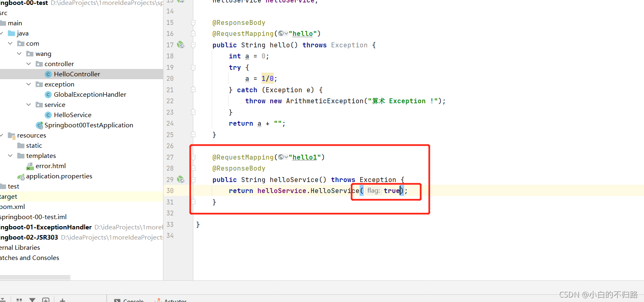Click the plus add icon in bottom toolbar
The width and height of the screenshot is (644, 302).
[63, 300]
